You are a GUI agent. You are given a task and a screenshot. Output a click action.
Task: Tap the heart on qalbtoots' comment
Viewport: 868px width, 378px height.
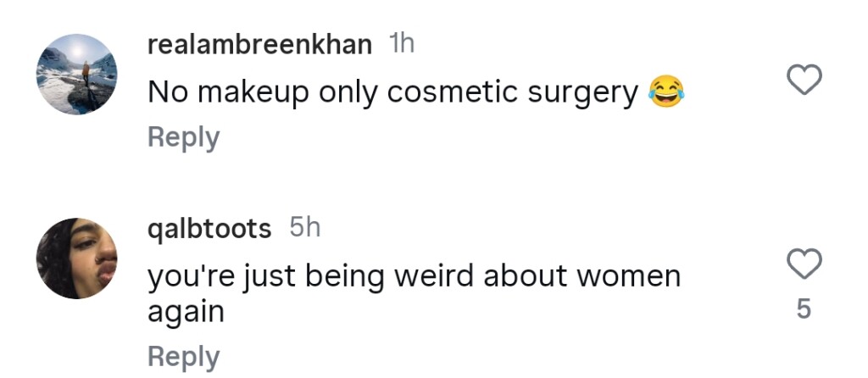coord(804,264)
